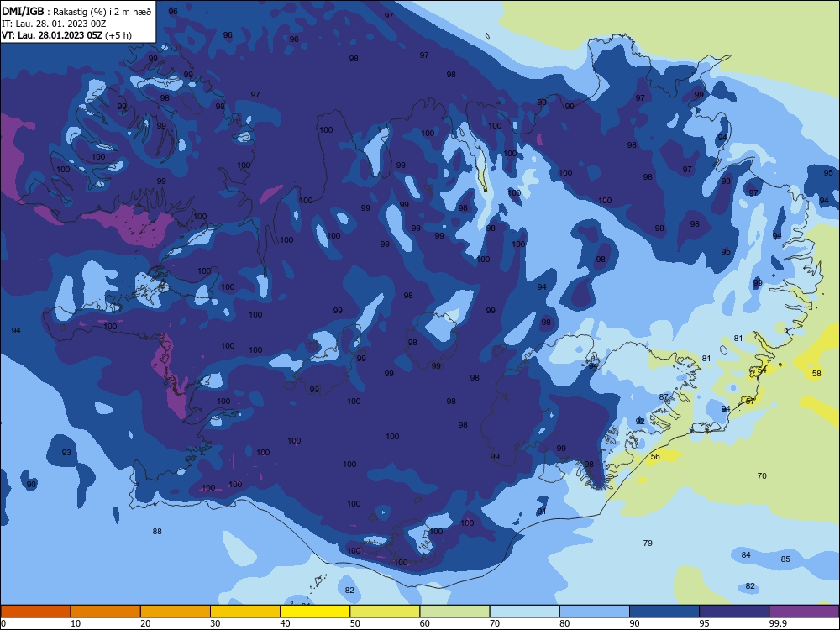
Task: Click the light blue 80–90 legend swatch
Action: (x=595, y=612)
